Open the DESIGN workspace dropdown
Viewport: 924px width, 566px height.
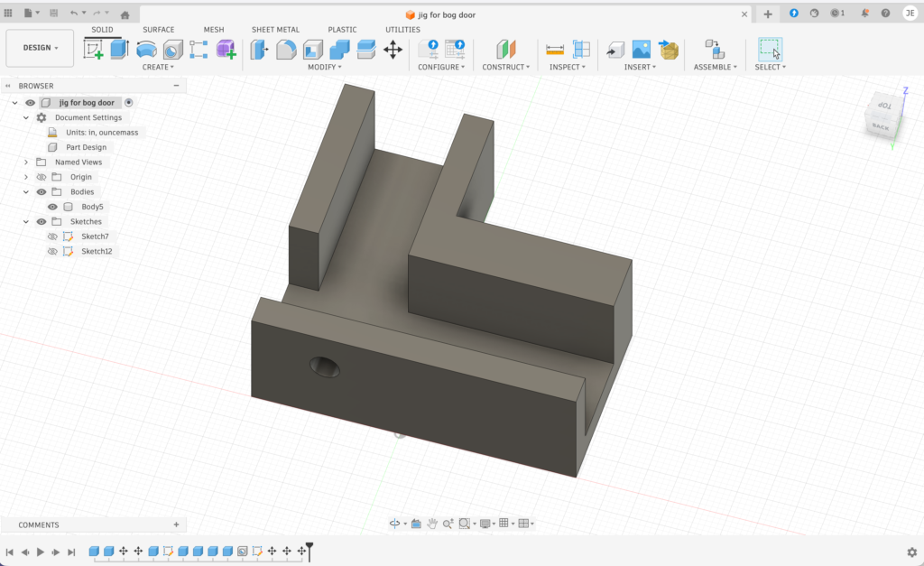[x=40, y=48]
